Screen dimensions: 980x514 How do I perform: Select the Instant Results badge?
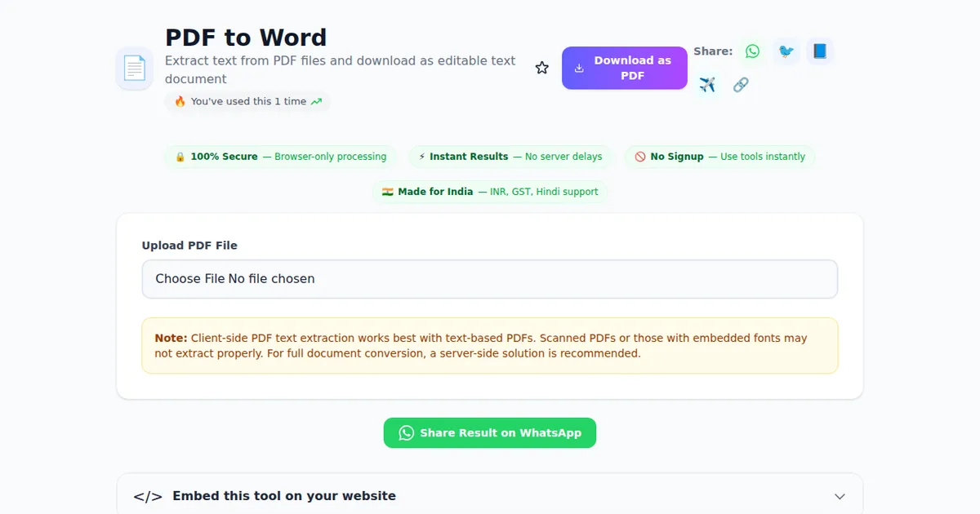[510, 157]
